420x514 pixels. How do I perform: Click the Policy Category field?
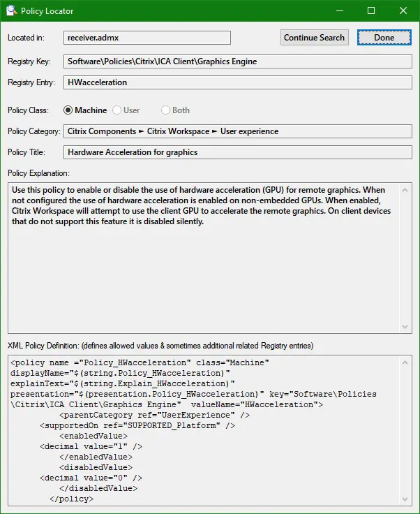click(x=238, y=131)
